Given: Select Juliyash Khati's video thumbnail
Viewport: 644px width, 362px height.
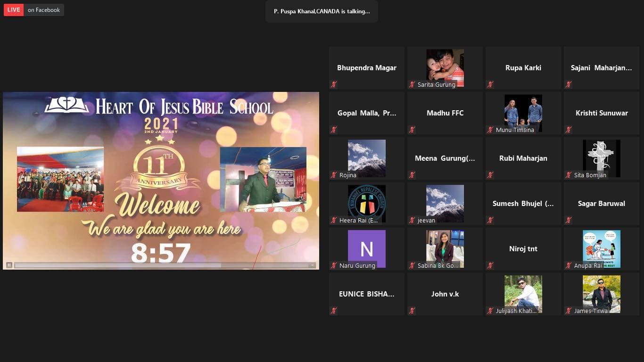Looking at the screenshot, I should coord(523,294).
